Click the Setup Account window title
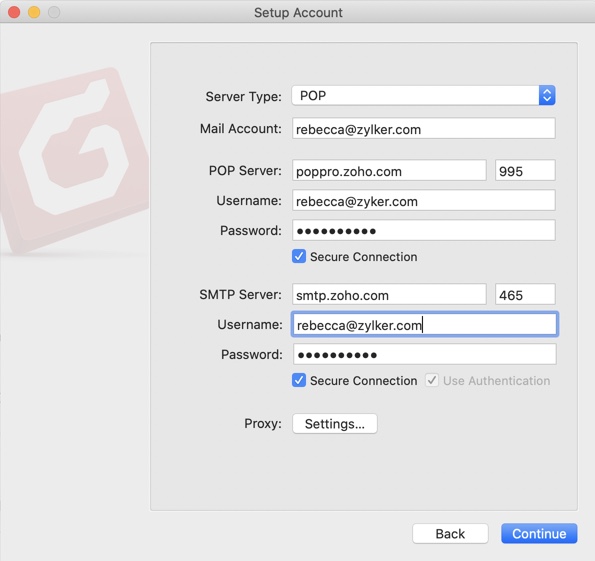The width and height of the screenshot is (595, 561). click(x=298, y=13)
